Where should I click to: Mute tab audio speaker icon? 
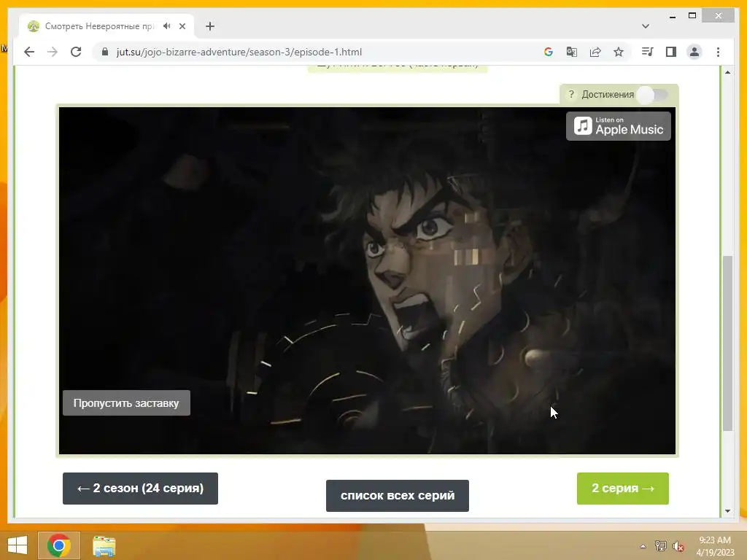coord(167,26)
